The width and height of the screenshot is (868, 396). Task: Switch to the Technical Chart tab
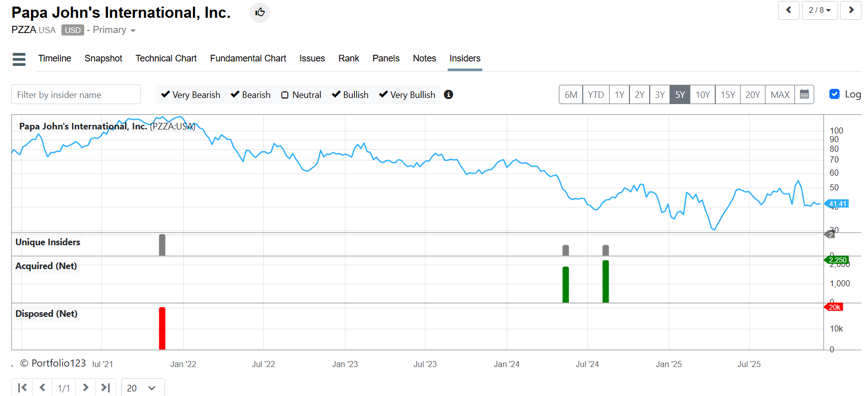pos(166,58)
